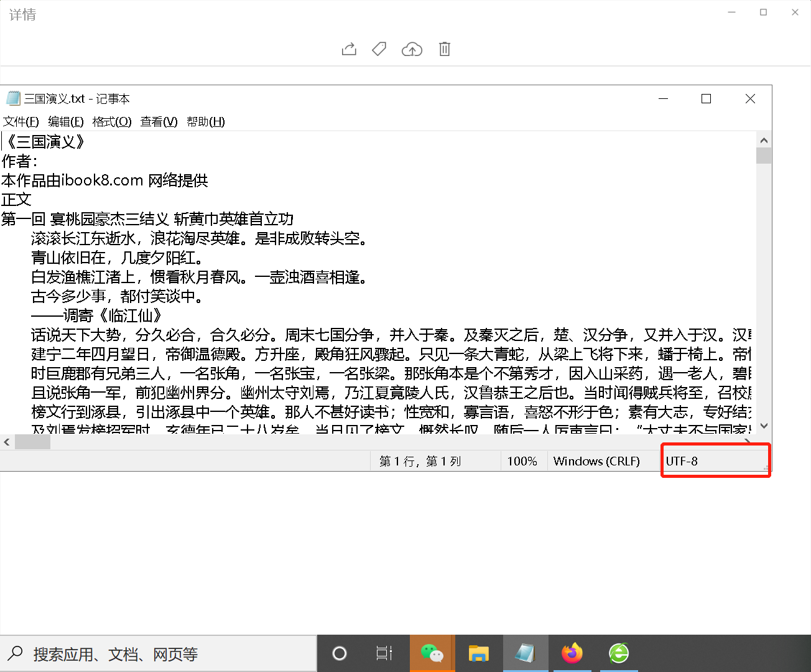
Task: Click the 第 1 行，第 1 列 status entry
Action: point(420,461)
